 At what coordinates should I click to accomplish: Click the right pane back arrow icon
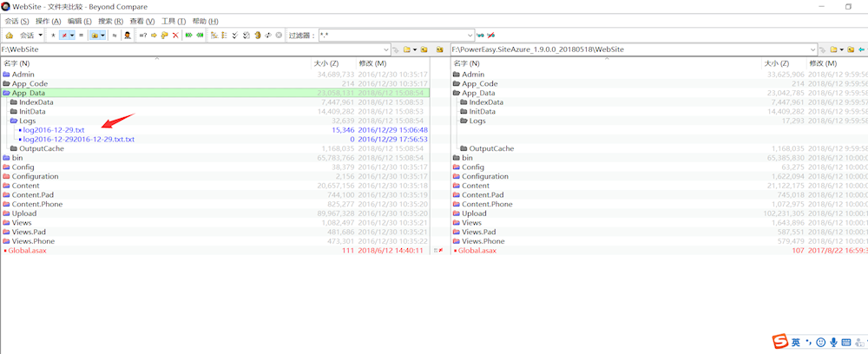(861, 49)
